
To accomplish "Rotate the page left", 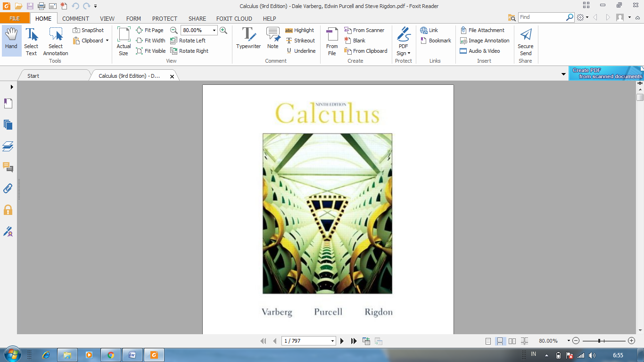I will point(188,41).
